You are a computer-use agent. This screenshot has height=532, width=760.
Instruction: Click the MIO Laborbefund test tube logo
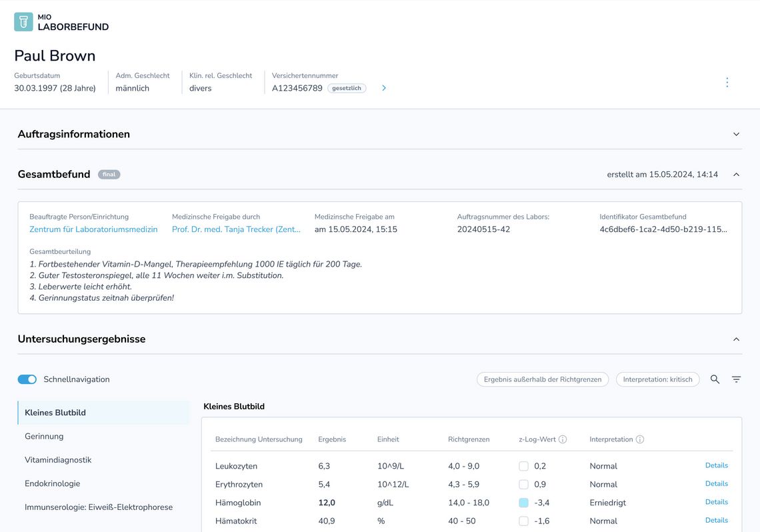(x=23, y=22)
